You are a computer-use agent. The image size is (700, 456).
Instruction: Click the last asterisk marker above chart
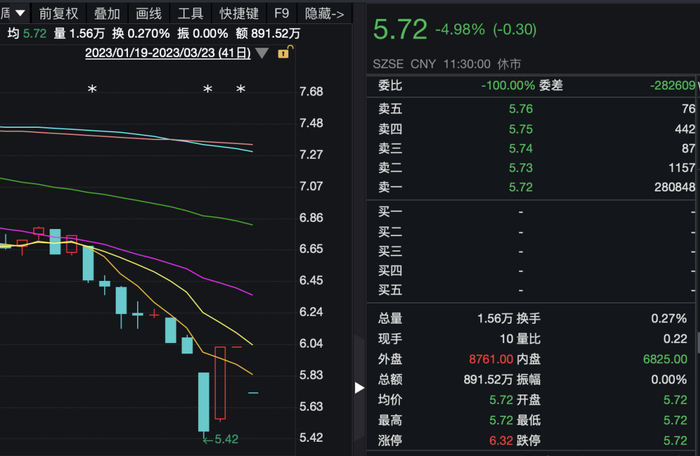(240, 91)
